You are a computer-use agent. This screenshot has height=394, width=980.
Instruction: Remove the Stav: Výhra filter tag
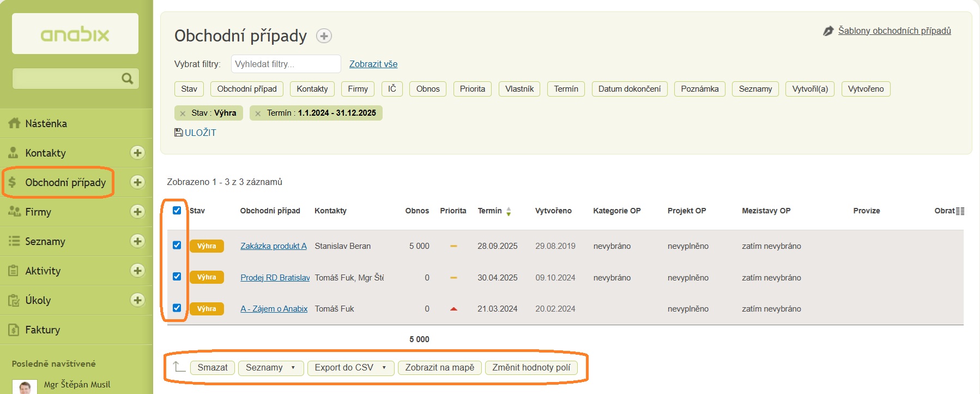pyautogui.click(x=183, y=114)
